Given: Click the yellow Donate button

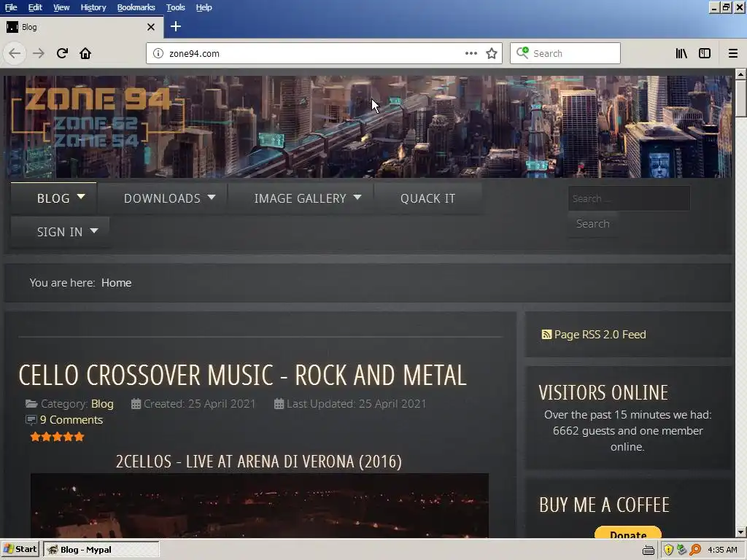Looking at the screenshot, I should (x=628, y=532).
